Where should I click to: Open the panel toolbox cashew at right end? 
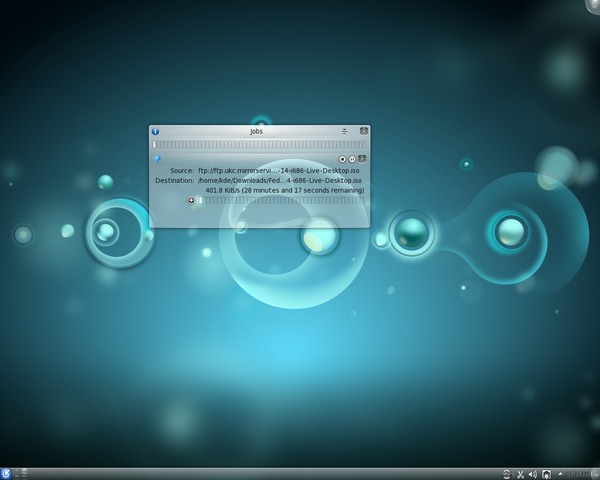point(595,474)
